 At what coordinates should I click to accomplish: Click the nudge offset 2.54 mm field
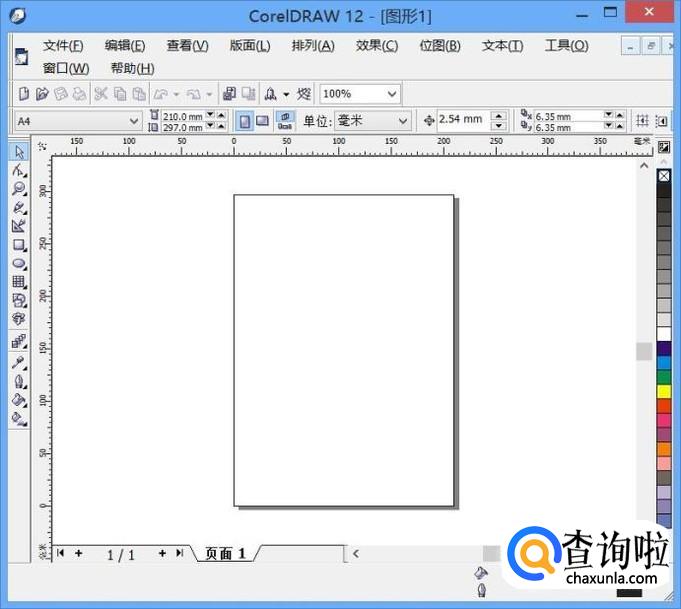[461, 120]
